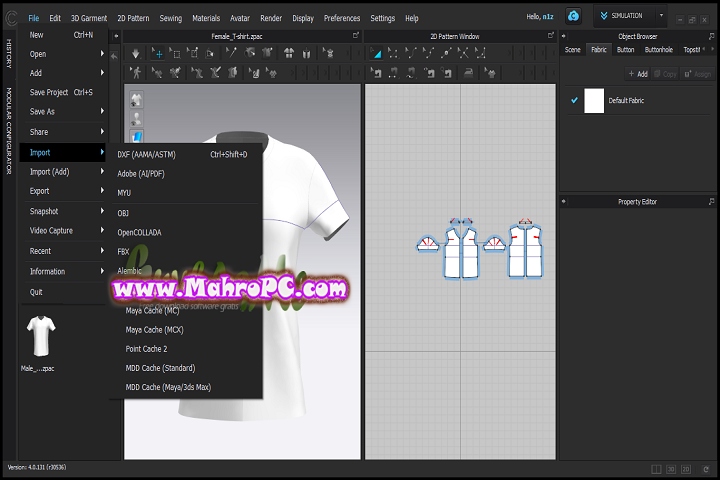
Task: Click the CLO logo in top-left corner
Action: coord(11,18)
